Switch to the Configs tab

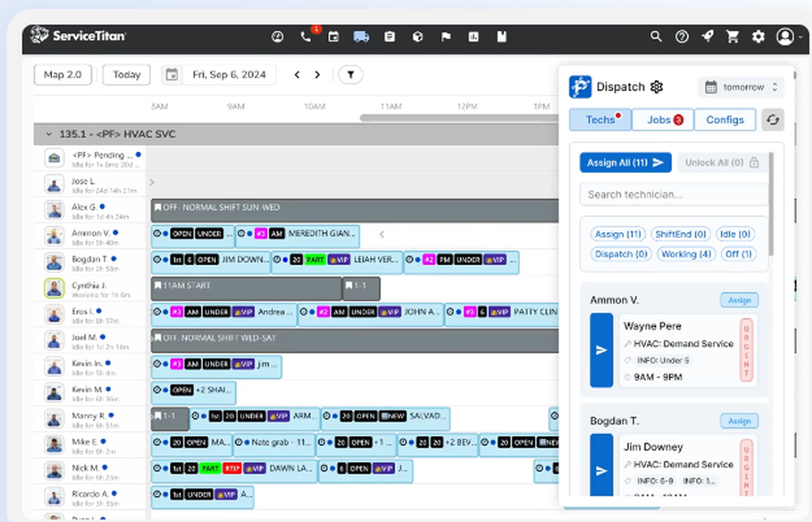pos(725,119)
